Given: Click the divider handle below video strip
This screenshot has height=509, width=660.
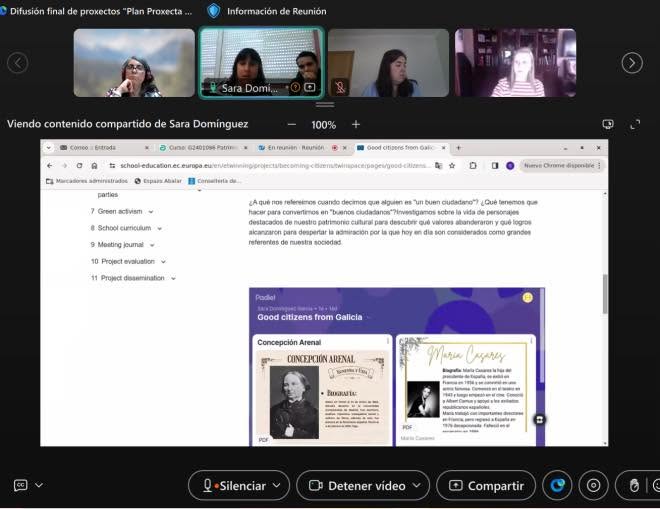Looking at the screenshot, I should [325, 104].
